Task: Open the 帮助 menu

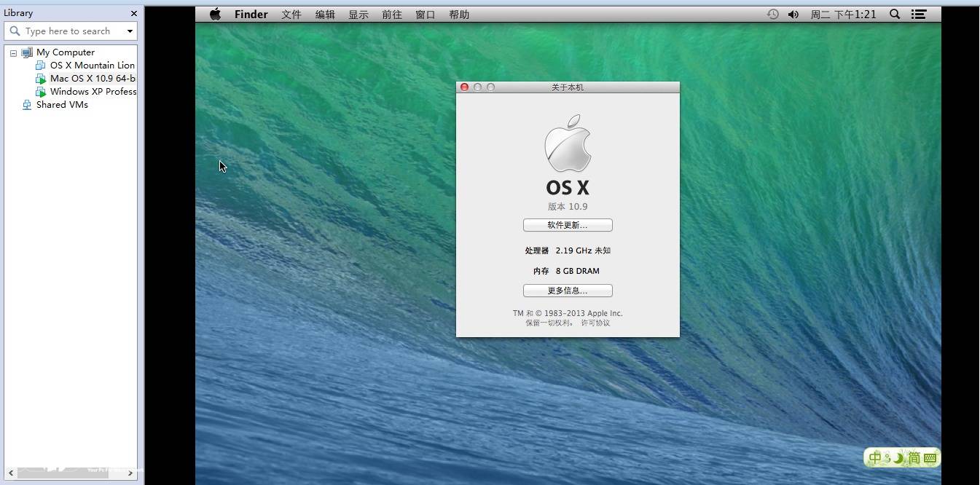Action: [x=459, y=15]
